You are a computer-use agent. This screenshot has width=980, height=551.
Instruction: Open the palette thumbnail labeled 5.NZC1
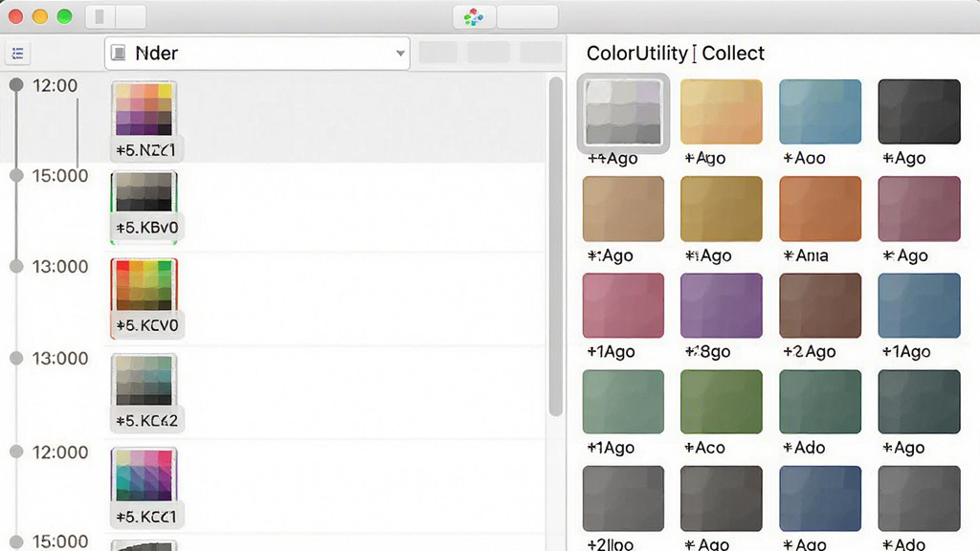tap(145, 109)
